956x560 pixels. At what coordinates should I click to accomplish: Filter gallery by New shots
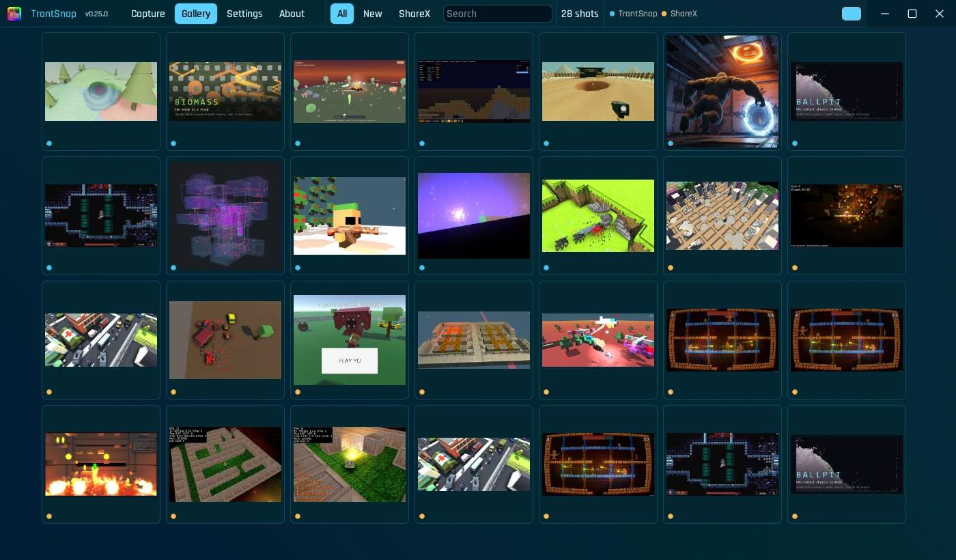click(373, 14)
